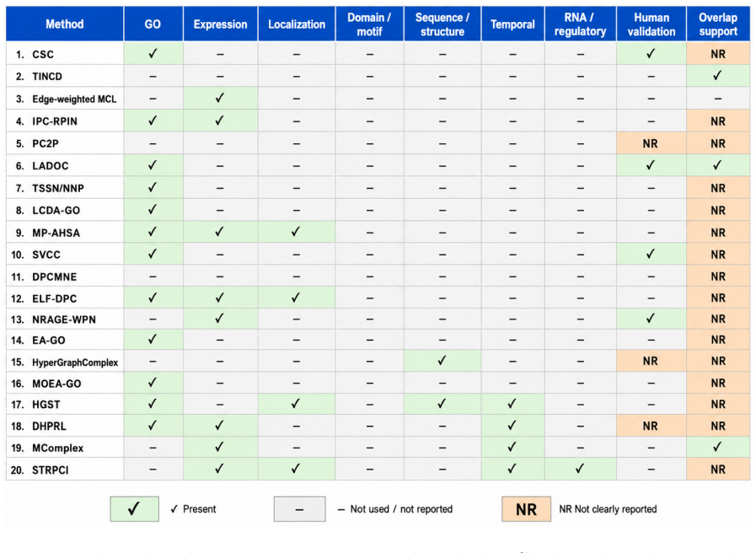The image size is (756, 553).
Task: Click STRPCI RNA / regulatory checkmark
Action: click(x=580, y=468)
